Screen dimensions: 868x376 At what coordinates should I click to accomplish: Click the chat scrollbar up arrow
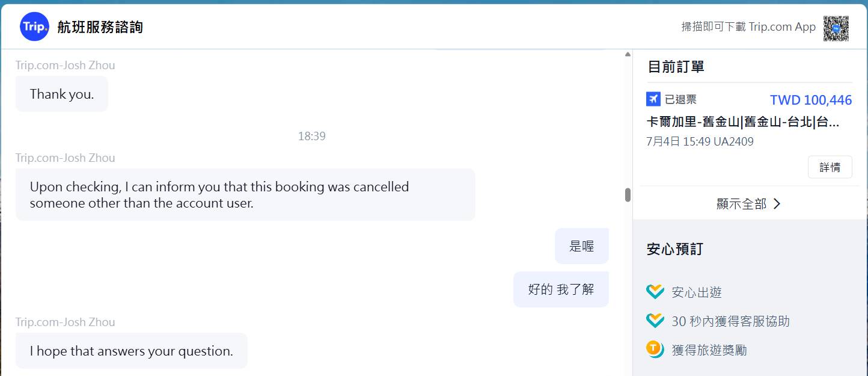(x=628, y=55)
